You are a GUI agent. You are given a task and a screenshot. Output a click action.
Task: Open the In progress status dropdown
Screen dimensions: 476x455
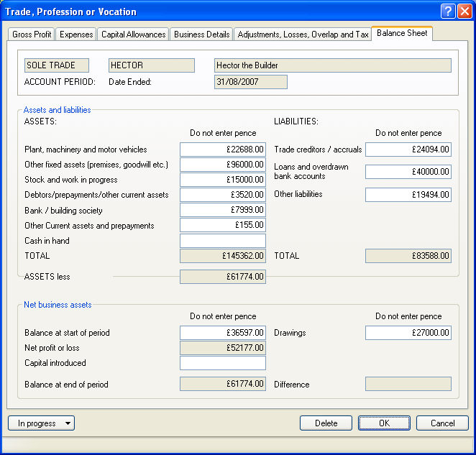coord(41,423)
